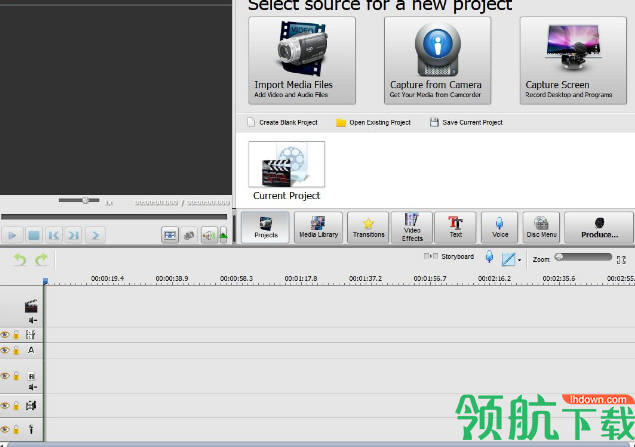Click the 00:01:56.7 mark on the timeline ruler
The width and height of the screenshot is (635, 447).
(x=430, y=279)
